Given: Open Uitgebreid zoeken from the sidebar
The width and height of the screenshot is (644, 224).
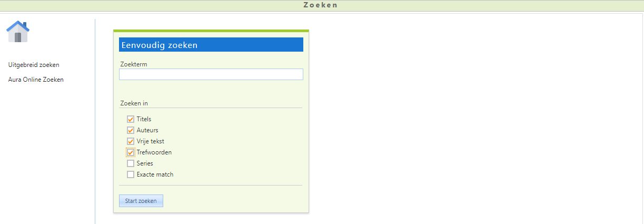Looking at the screenshot, I should (34, 65).
